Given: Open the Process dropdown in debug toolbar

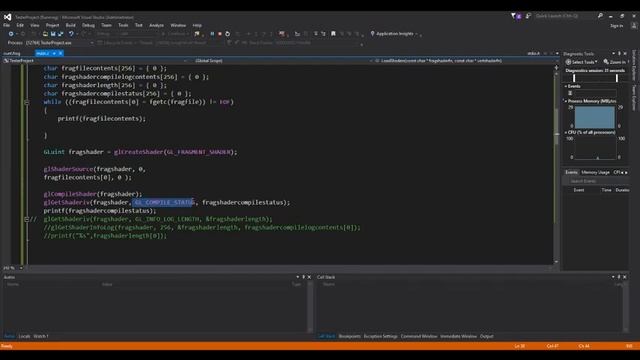Looking at the screenshot, I should [x=91, y=42].
